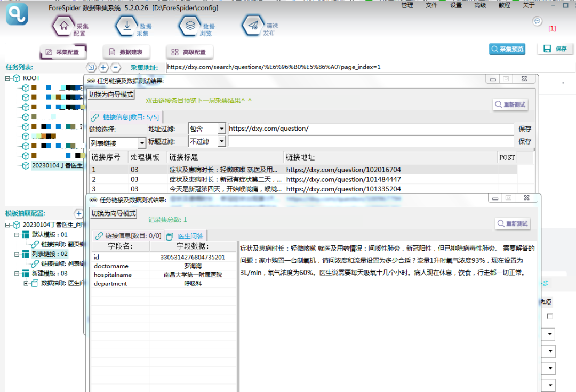Viewport: 576px width, 392px height.
Task: Select the 医生问答 tab
Action: pyautogui.click(x=186, y=236)
